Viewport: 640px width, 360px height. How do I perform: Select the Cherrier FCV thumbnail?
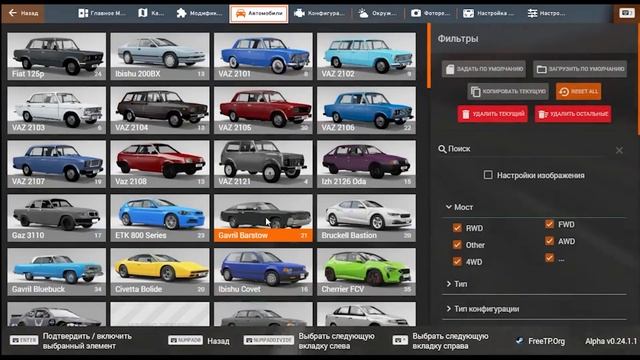366,271
